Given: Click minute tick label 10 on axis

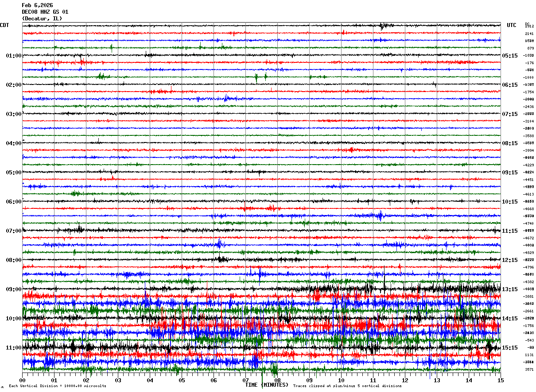Looking at the screenshot, I should [x=341, y=380].
